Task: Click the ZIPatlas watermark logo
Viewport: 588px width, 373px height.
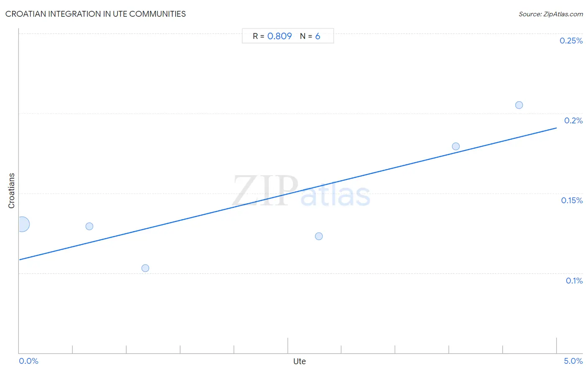Action: 302,191
